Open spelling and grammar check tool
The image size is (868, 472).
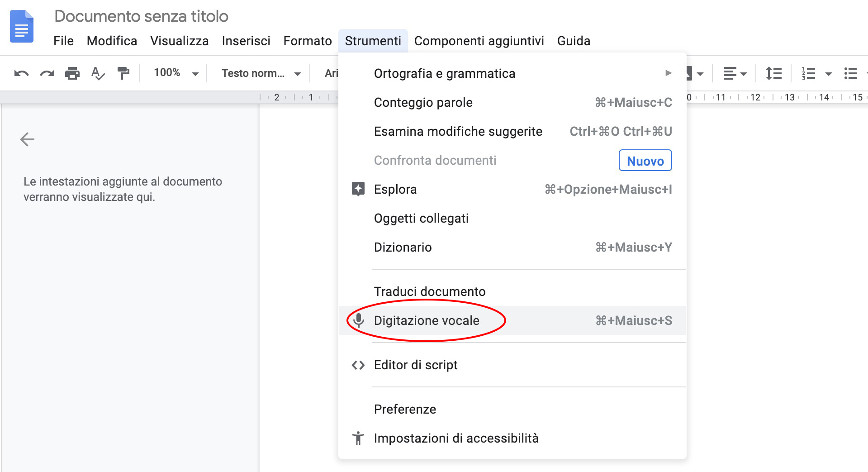[x=98, y=73]
